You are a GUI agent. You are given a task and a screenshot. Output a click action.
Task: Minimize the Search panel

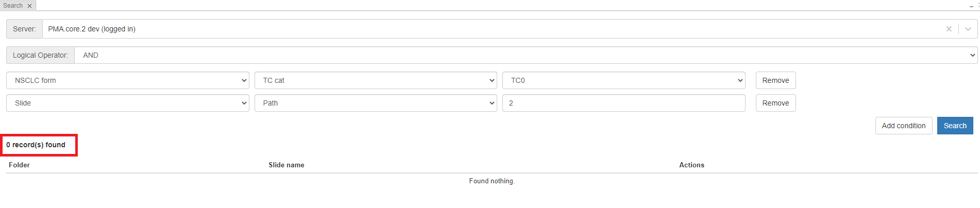pyautogui.click(x=971, y=6)
